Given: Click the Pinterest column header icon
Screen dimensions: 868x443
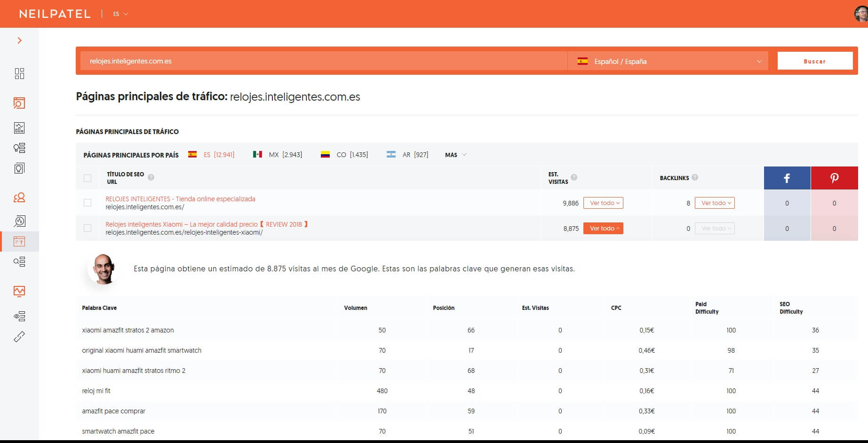Looking at the screenshot, I should tap(835, 178).
